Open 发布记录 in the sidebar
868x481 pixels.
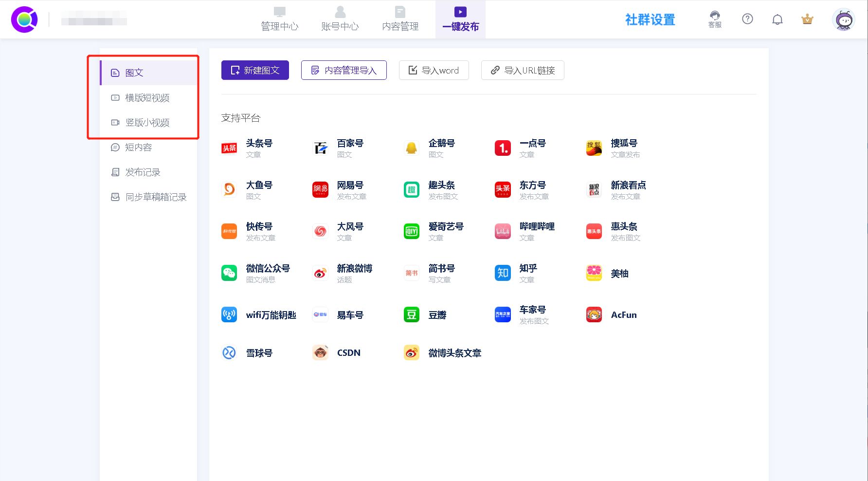[x=148, y=172]
